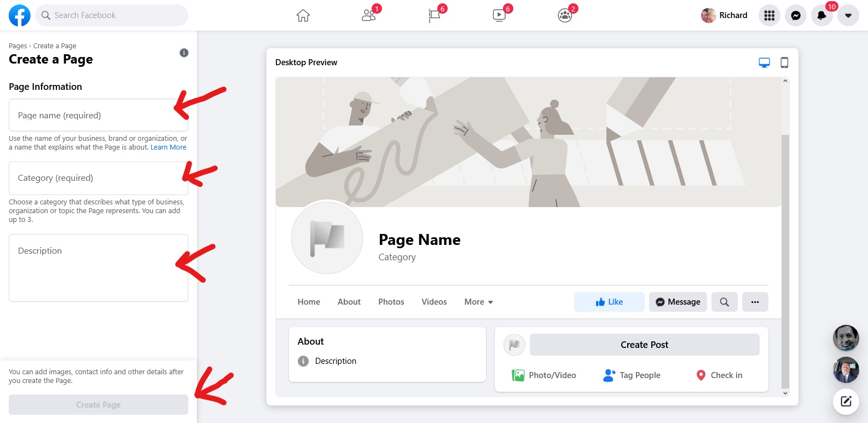
Task: Open the Watch video icon
Action: (499, 15)
